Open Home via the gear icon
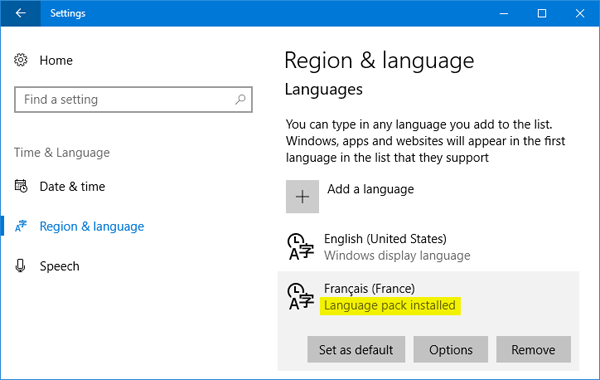The width and height of the screenshot is (600, 380). 21,60
